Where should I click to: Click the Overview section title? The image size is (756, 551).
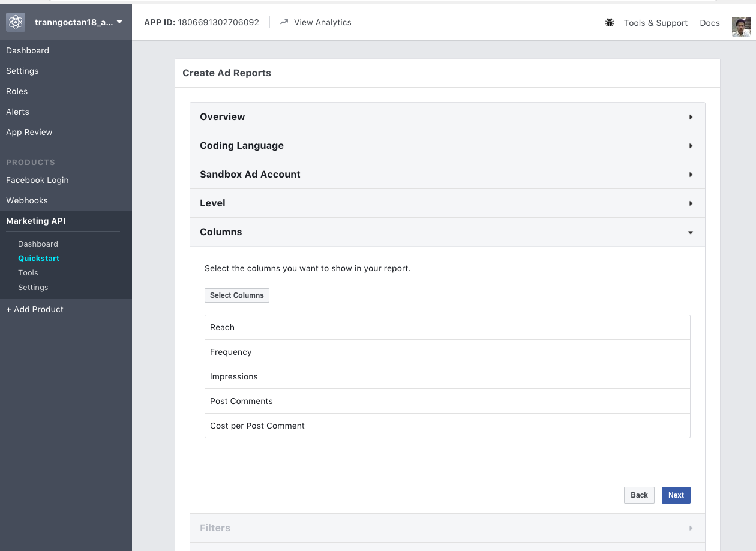223,117
